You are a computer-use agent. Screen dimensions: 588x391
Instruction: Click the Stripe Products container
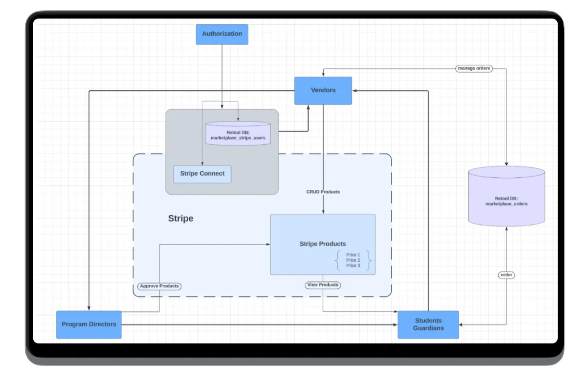323,244
